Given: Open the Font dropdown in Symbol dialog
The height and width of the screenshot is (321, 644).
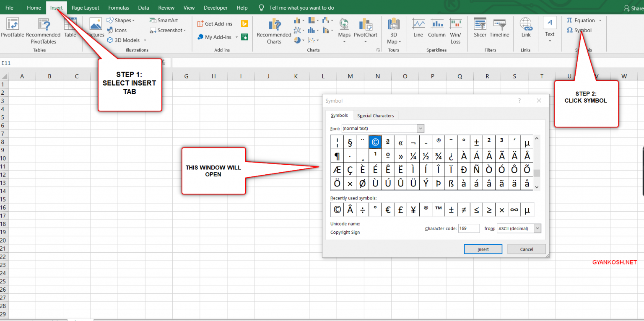Looking at the screenshot, I should 420,128.
